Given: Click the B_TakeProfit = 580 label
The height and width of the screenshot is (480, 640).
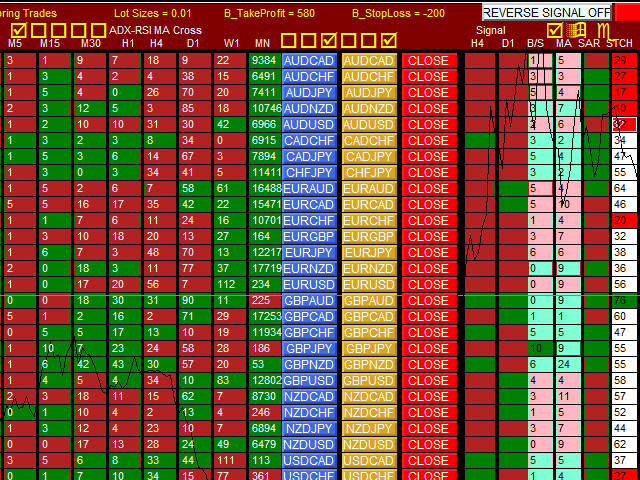Looking at the screenshot, I should (x=269, y=13).
